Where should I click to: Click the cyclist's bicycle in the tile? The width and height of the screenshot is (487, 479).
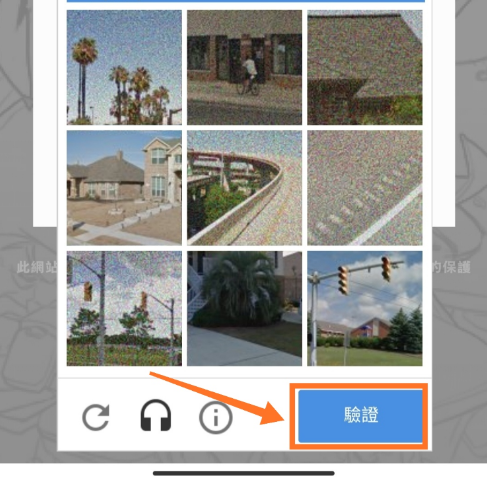pos(247,86)
